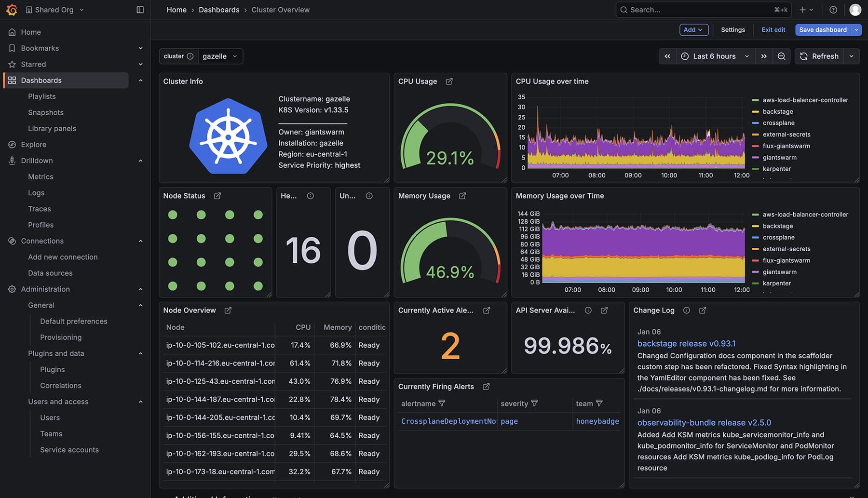Click the Save dashboard button
This screenshot has height=498, width=868.
point(823,29)
